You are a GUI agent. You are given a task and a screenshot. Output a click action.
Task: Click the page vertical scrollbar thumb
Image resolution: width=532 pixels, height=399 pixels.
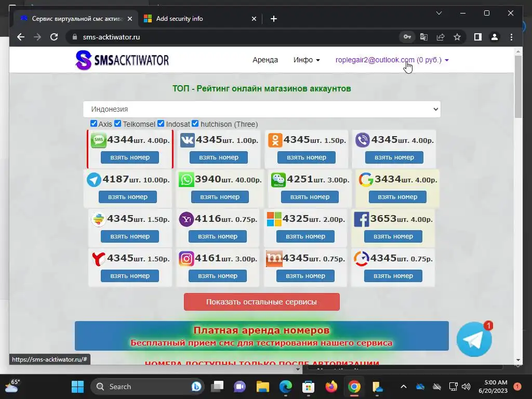(x=518, y=87)
